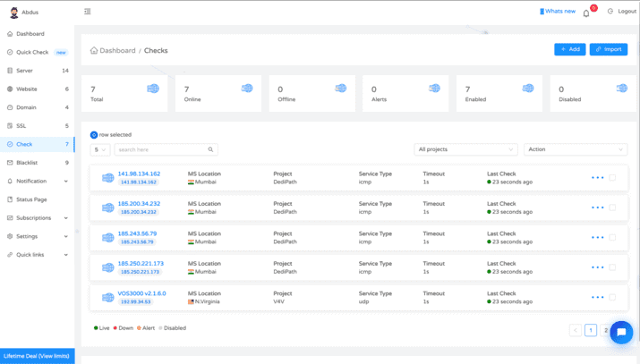Open SSL in the sidebar
Screen dimensions: 640x364
click(21, 126)
